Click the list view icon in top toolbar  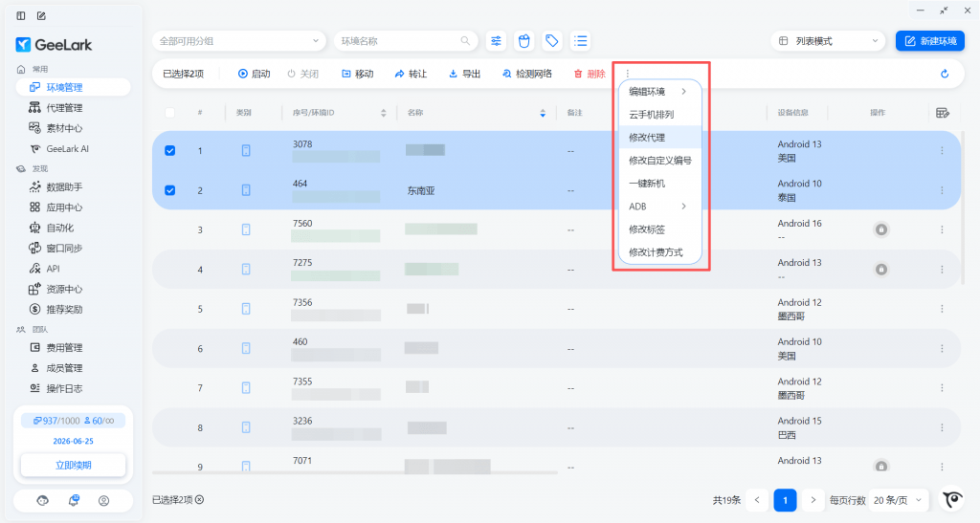[580, 41]
